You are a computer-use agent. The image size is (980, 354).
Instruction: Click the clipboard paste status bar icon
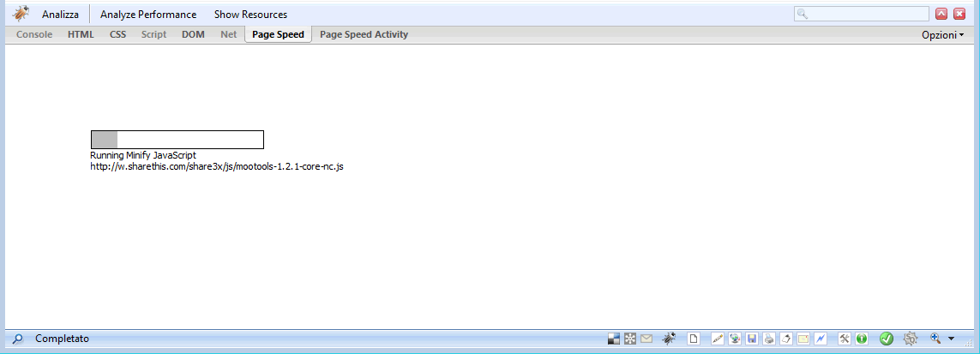pos(786,339)
